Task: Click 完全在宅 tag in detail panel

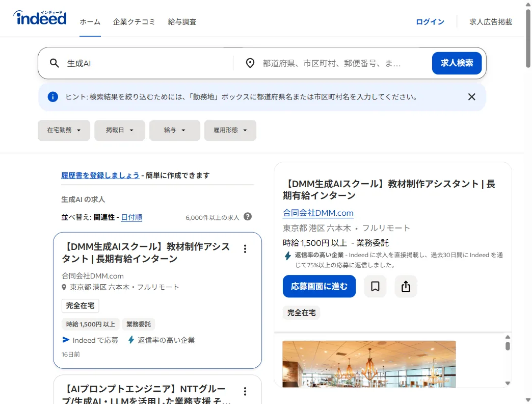Action: point(301,312)
